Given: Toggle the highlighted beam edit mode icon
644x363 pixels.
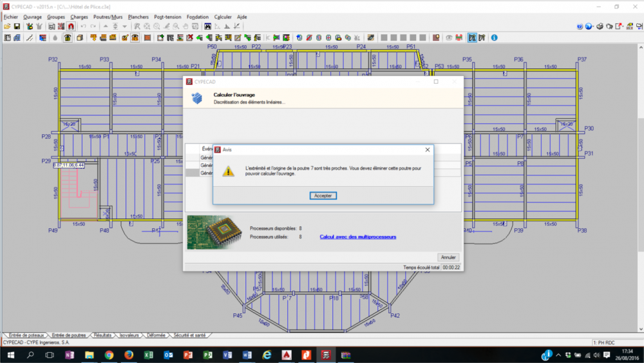Looking at the screenshot, I should pos(472,38).
